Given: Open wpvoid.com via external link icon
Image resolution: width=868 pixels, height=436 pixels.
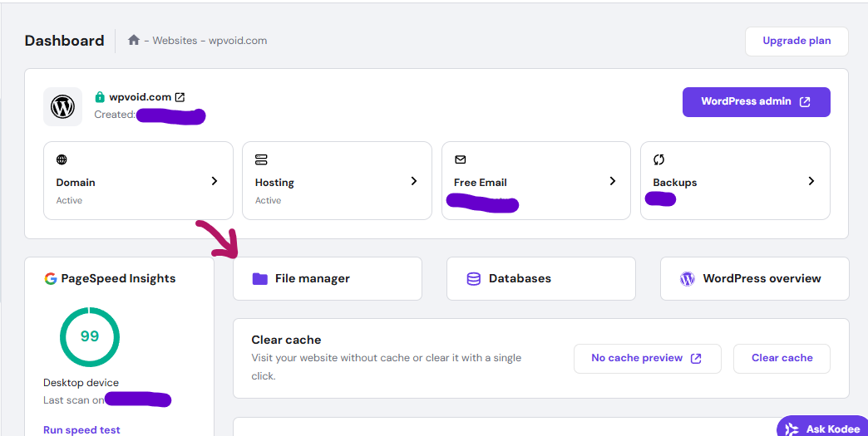Looking at the screenshot, I should point(180,97).
